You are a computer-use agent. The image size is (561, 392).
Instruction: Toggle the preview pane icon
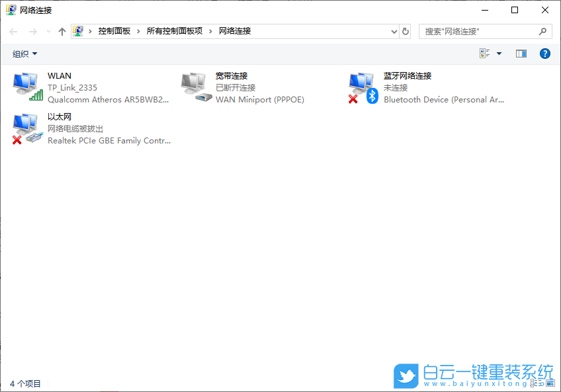click(x=521, y=54)
